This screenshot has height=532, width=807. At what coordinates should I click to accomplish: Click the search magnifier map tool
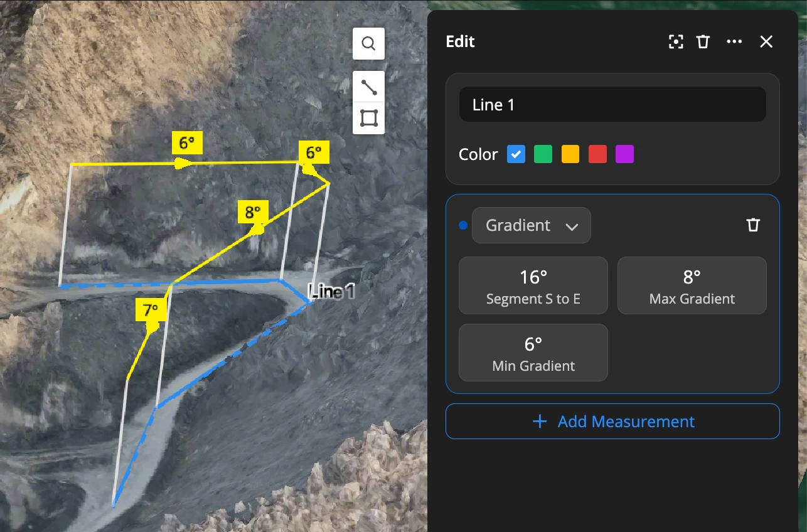(368, 44)
